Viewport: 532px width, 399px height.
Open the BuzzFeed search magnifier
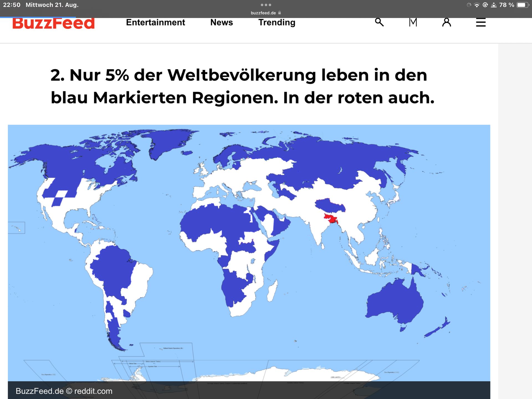(379, 22)
